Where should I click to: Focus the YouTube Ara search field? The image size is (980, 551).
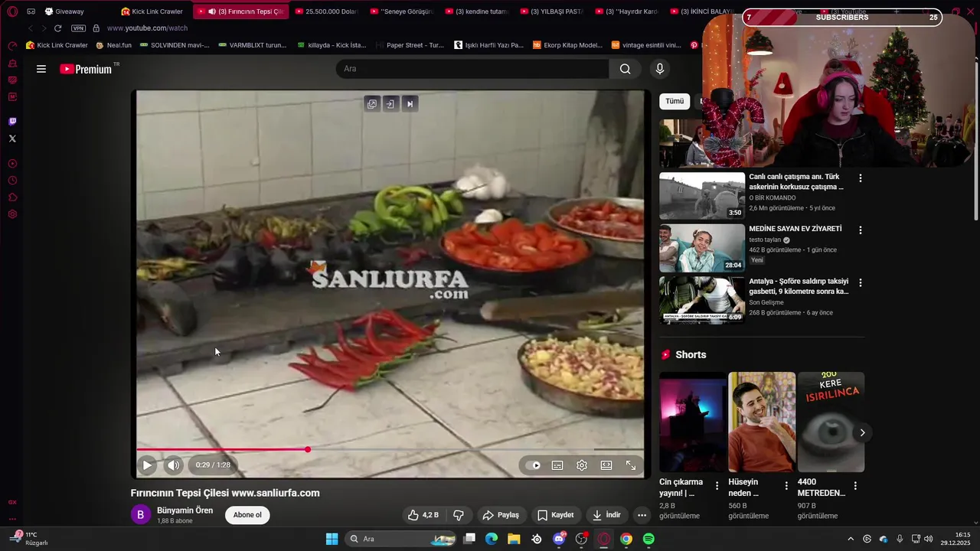pos(472,69)
